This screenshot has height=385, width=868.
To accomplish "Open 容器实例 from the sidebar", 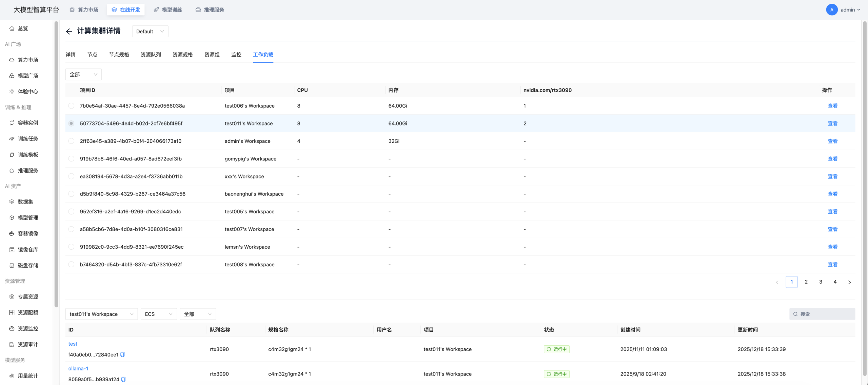I will (28, 123).
